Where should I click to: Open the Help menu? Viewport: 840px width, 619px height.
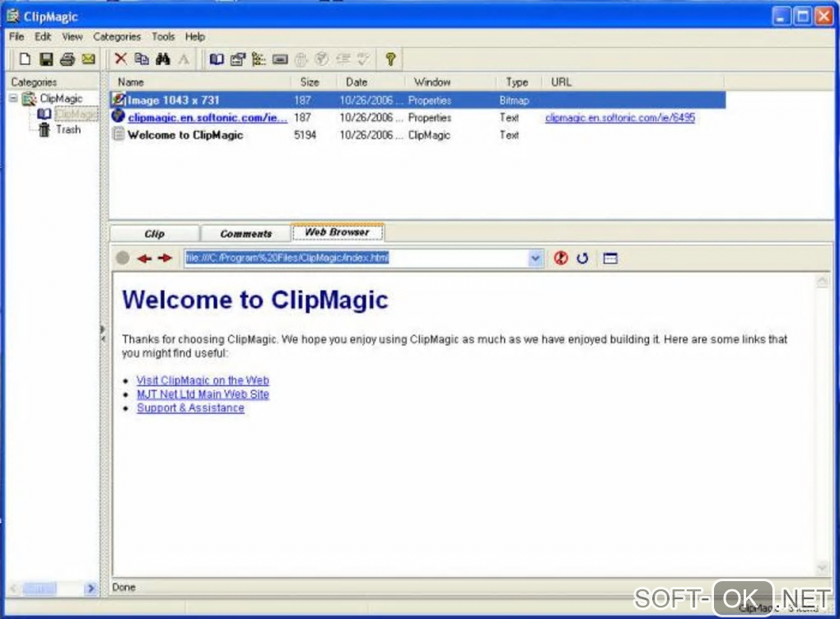[195, 36]
